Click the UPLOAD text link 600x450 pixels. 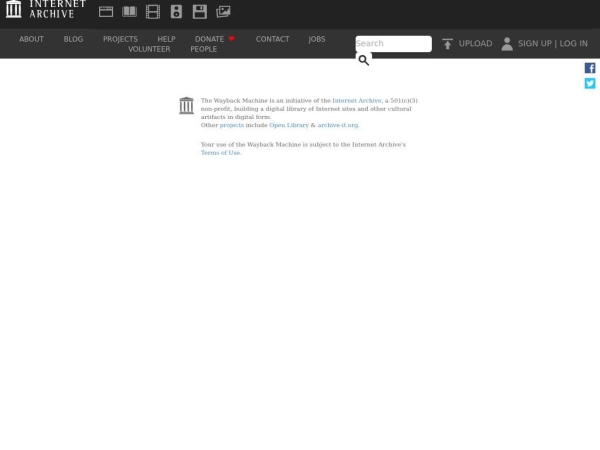tap(475, 44)
